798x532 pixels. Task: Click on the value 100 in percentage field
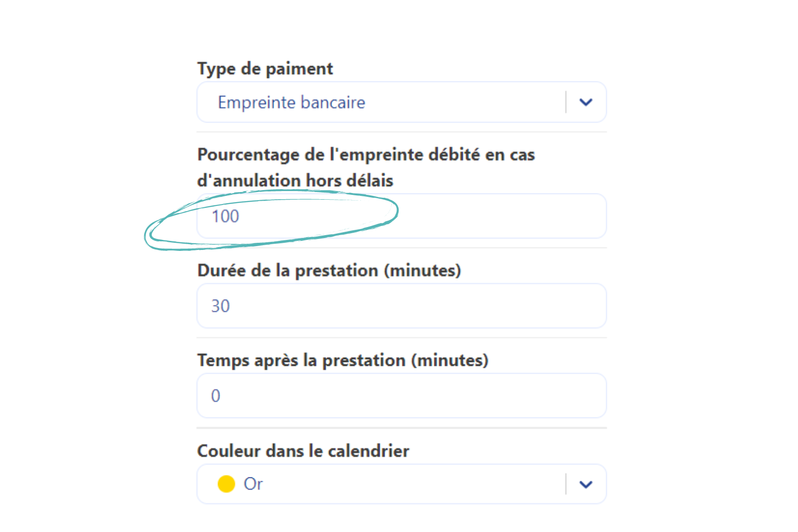click(226, 216)
